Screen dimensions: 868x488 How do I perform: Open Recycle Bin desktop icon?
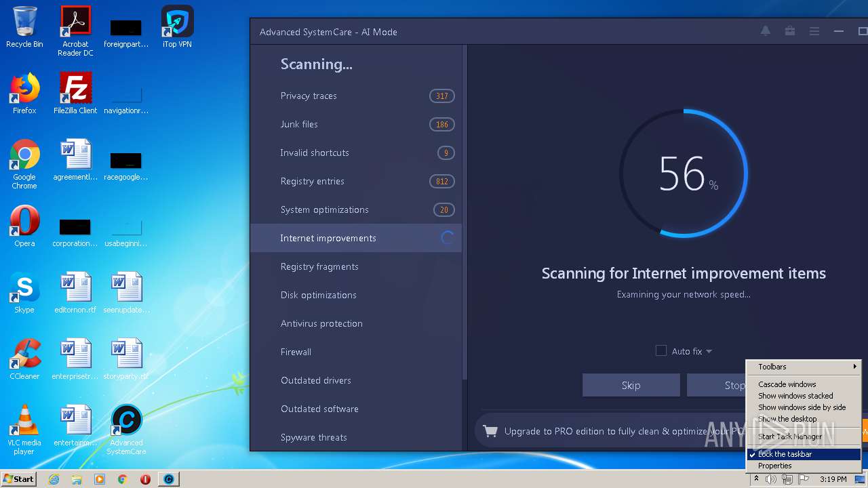pos(24,27)
